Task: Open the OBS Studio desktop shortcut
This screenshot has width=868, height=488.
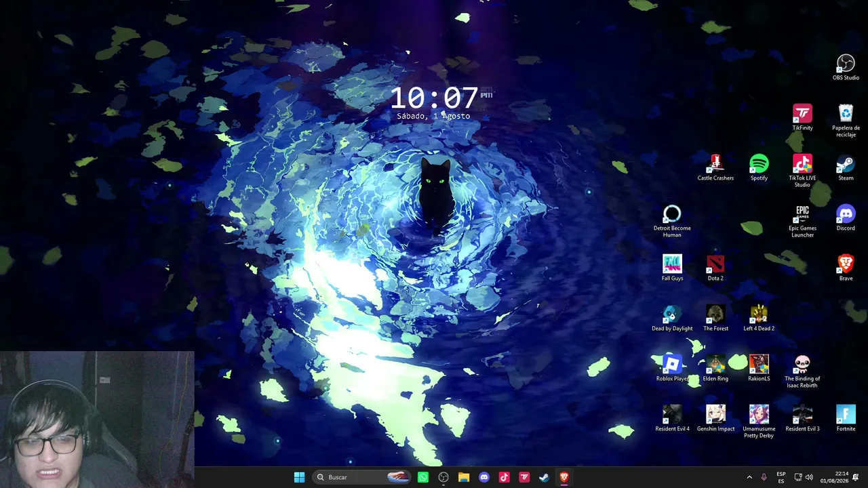Action: [x=846, y=67]
